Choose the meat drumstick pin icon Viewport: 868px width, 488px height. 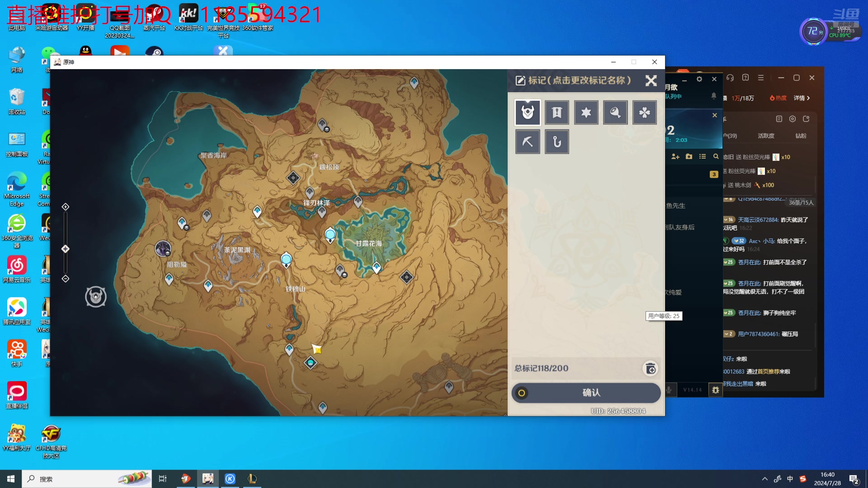pyautogui.click(x=615, y=113)
